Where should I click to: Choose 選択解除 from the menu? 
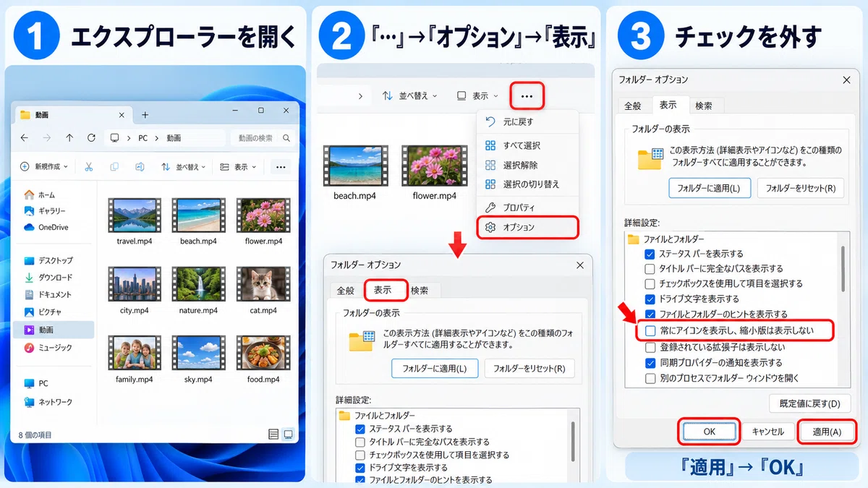(x=528, y=165)
